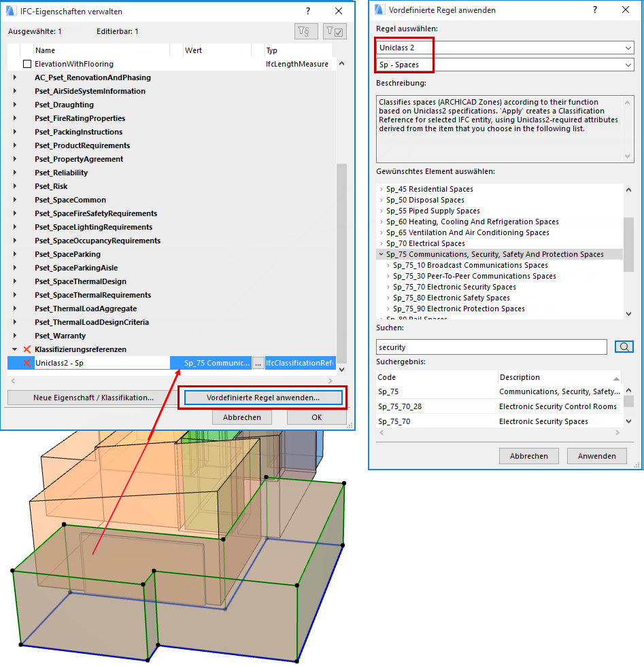Viewport: 644px width, 666px height.
Task: Select the Sp_75 search result row
Action: 499,391
